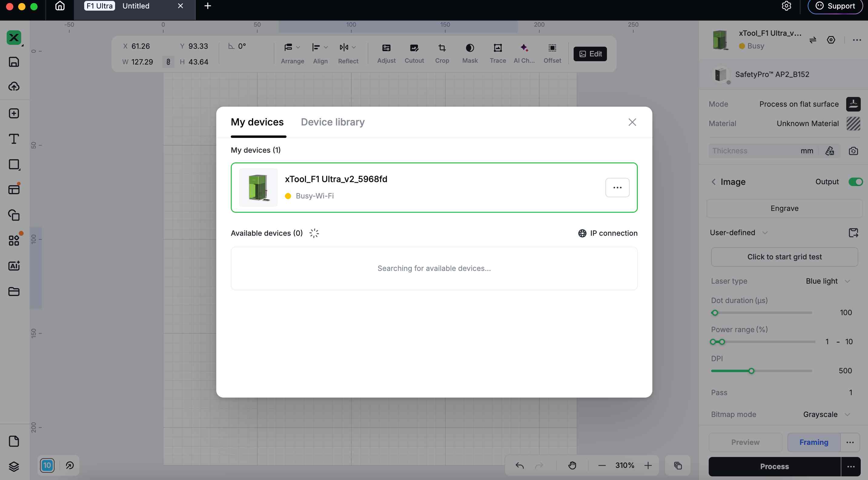Open the settings gear in title bar

(x=786, y=6)
